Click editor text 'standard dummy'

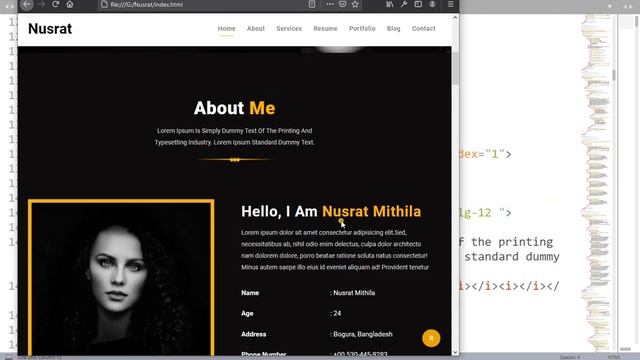[x=512, y=256]
